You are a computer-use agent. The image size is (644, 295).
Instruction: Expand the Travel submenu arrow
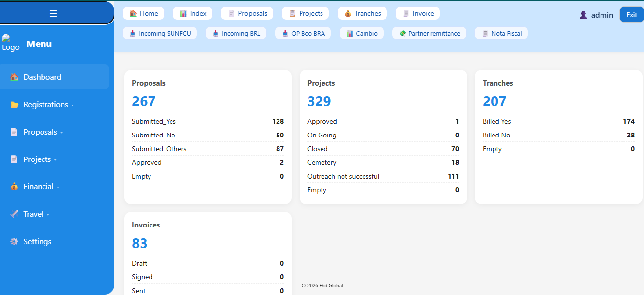tap(48, 215)
